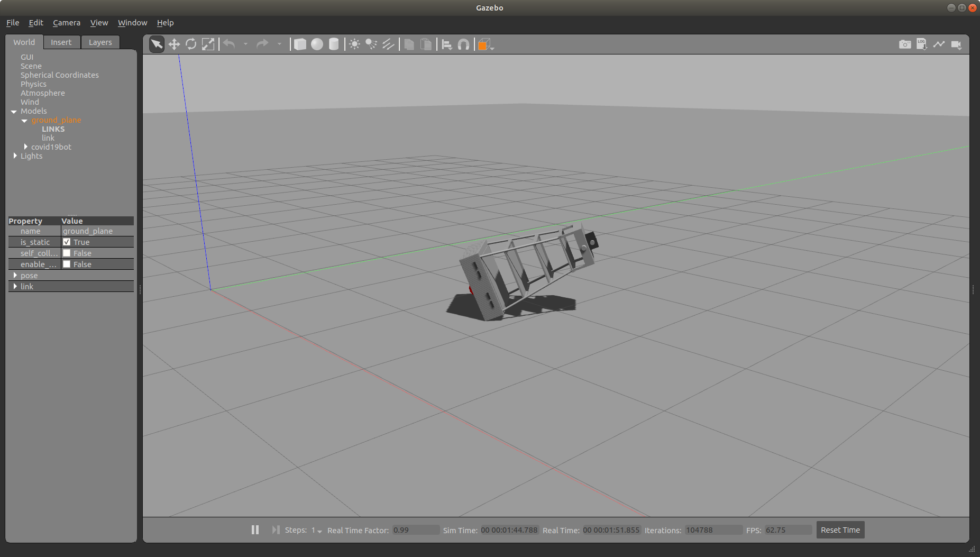Screen dimensions: 980x557
Task: Toggle the enable_wind checkbox
Action: pyautogui.click(x=67, y=264)
